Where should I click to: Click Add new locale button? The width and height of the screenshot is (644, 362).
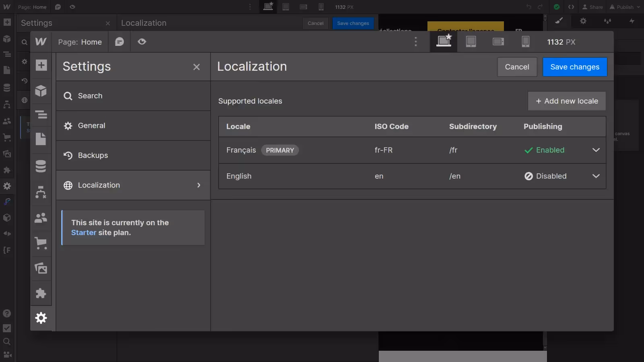pos(567,101)
